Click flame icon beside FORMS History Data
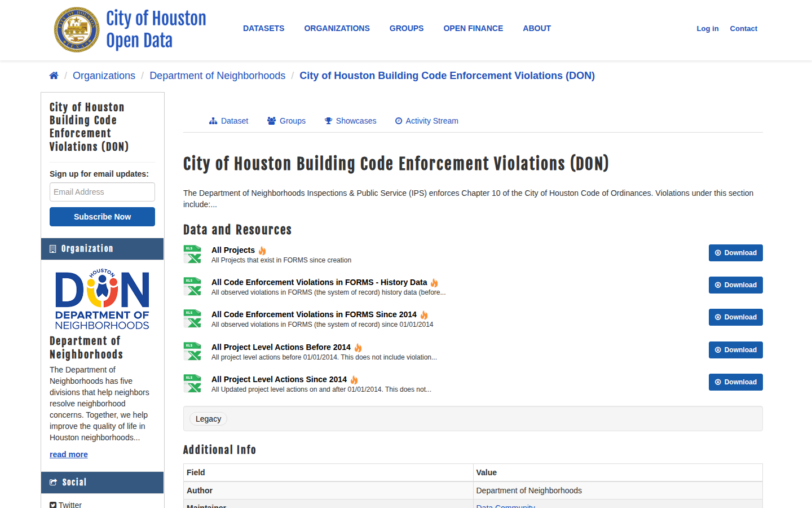Image resolution: width=812 pixels, height=508 pixels. coord(434,283)
